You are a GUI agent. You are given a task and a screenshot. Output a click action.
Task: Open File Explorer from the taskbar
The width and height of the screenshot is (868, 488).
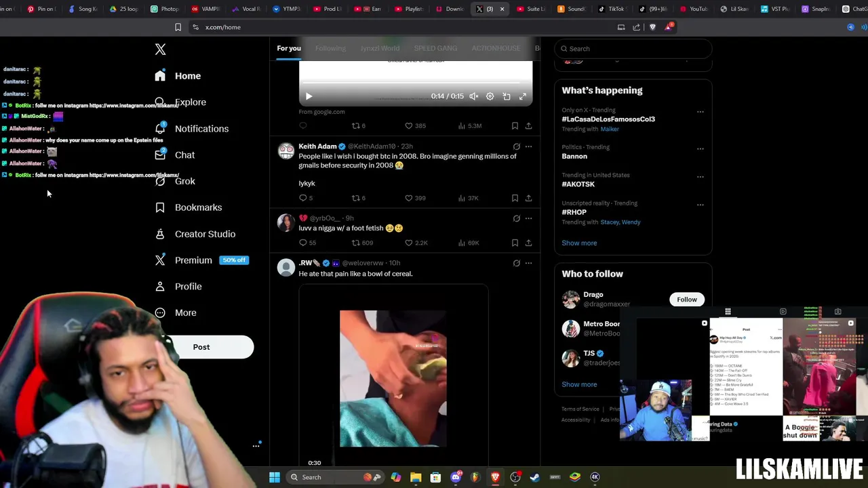click(416, 477)
